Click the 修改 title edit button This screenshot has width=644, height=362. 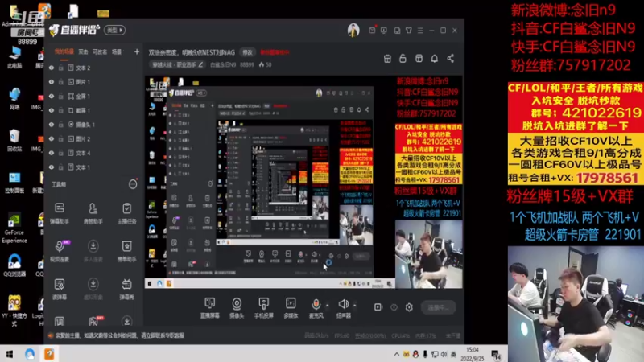point(247,52)
